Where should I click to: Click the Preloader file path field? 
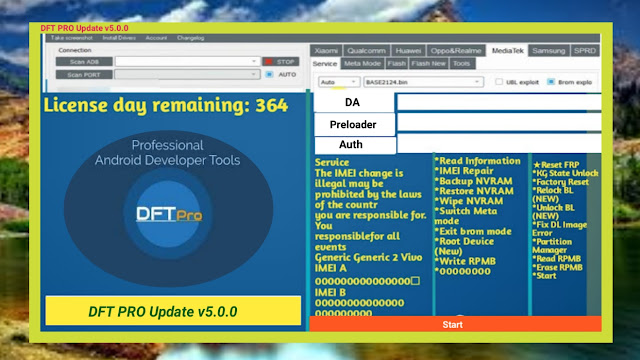pyautogui.click(x=499, y=123)
